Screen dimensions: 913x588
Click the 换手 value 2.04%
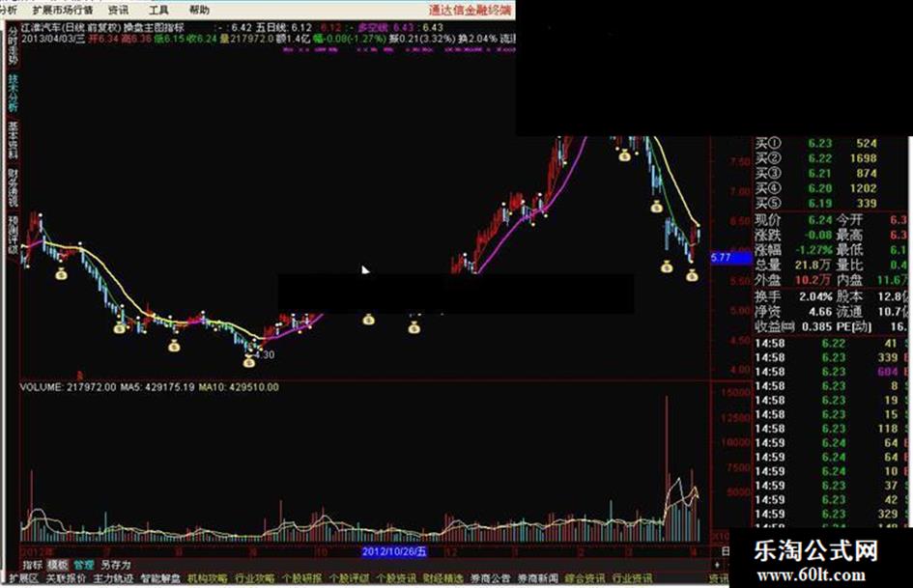(x=815, y=296)
